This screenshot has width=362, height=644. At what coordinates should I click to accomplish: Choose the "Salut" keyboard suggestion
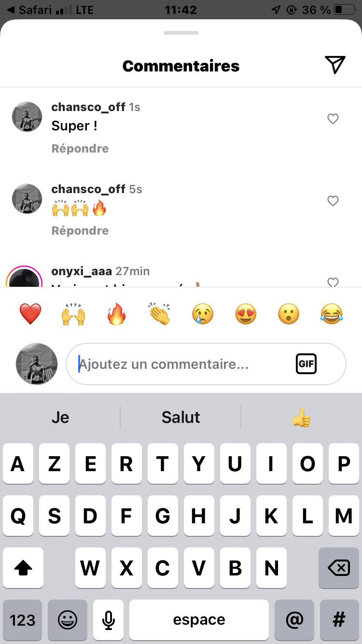pyautogui.click(x=181, y=417)
